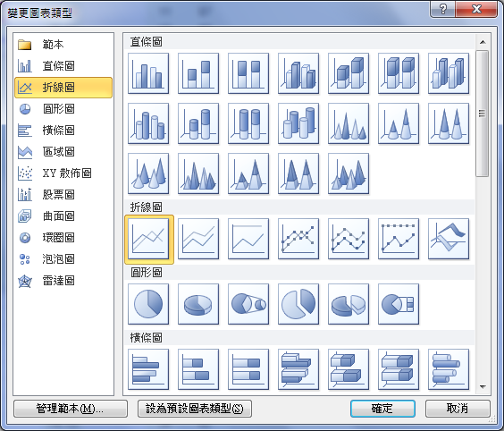The height and width of the screenshot is (431, 504).
Task: Choose XY 散佈圖 scatter category
Action: pos(63,173)
